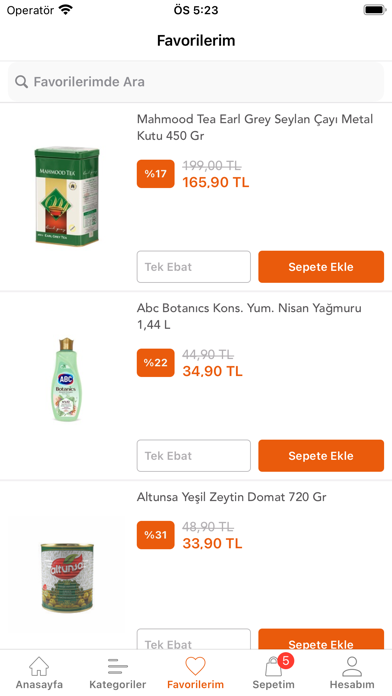Open Tek Ebat selector for Abc Botanics
Screen dimensions: 392x696
click(x=194, y=456)
